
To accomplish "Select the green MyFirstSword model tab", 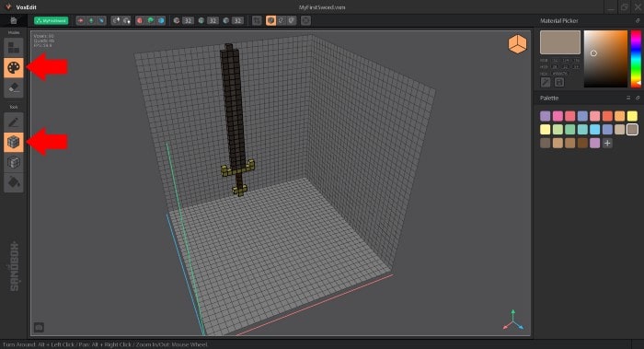I will (x=51, y=20).
